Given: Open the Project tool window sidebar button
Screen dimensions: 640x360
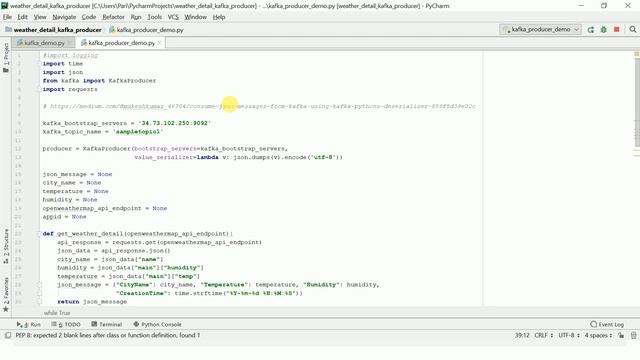Looking at the screenshot, I should click(x=6, y=58).
